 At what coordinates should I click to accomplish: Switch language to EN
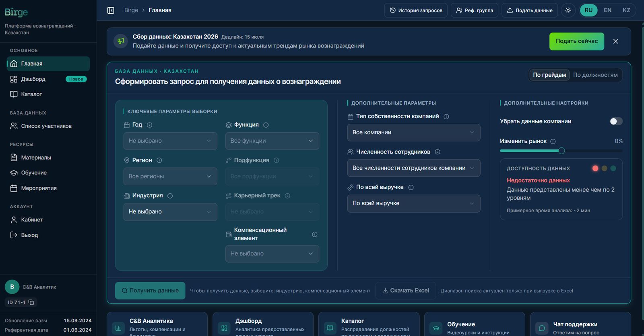607,10
